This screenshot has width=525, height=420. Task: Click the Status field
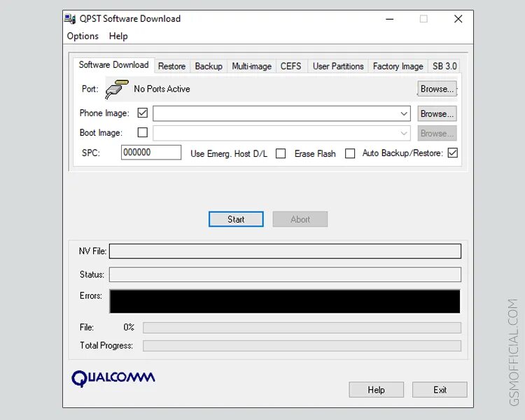click(x=286, y=274)
